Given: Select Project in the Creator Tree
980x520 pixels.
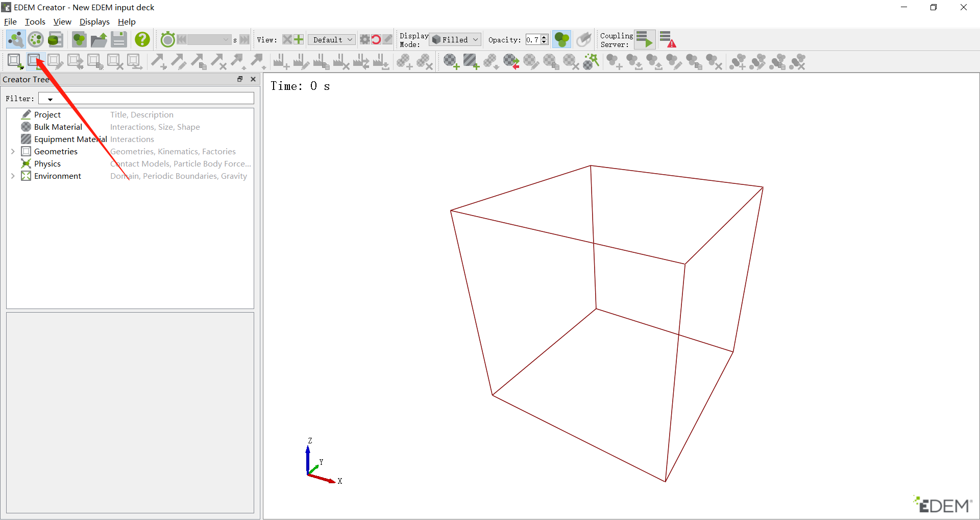Looking at the screenshot, I should pyautogui.click(x=47, y=114).
